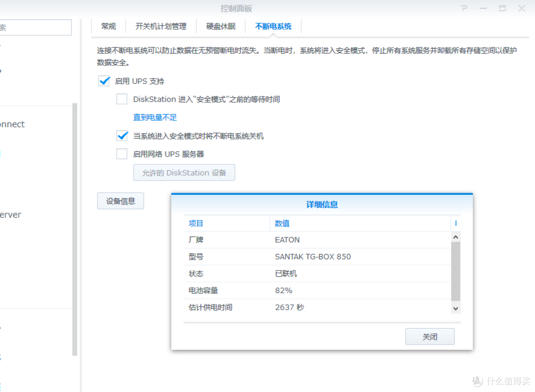Select the 厂牌 row label

point(196,240)
